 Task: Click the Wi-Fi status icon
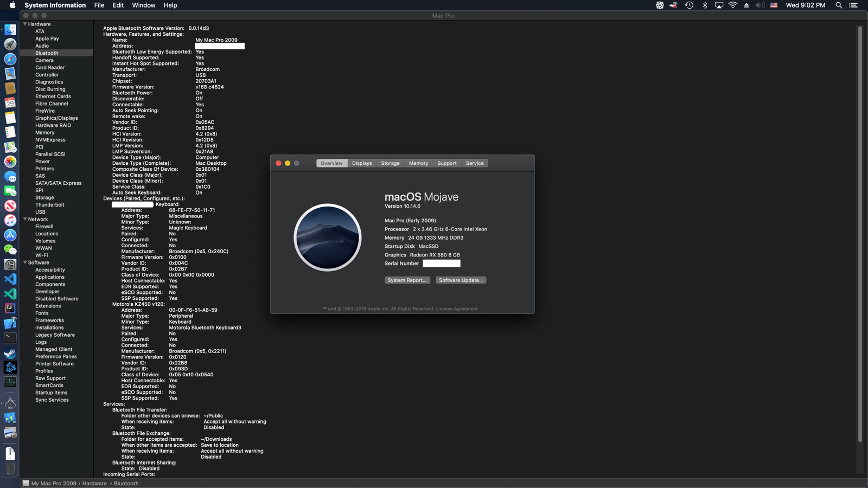point(732,5)
